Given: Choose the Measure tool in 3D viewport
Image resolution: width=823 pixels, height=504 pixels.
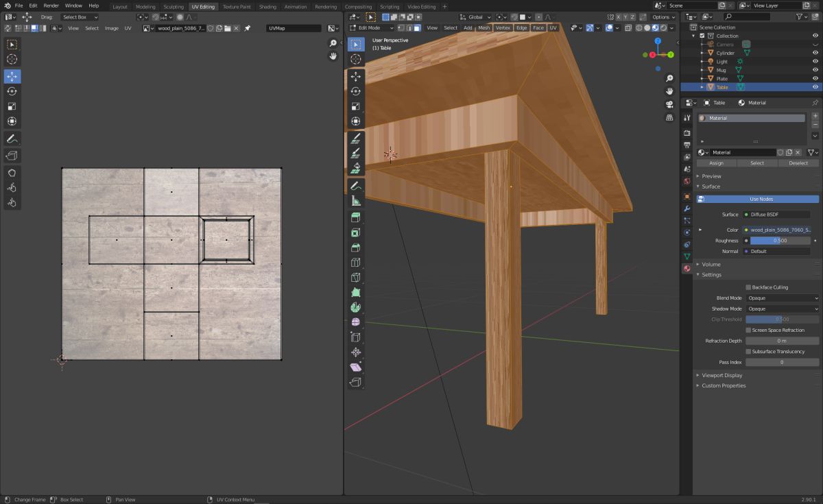Looking at the screenshot, I should tap(356, 201).
